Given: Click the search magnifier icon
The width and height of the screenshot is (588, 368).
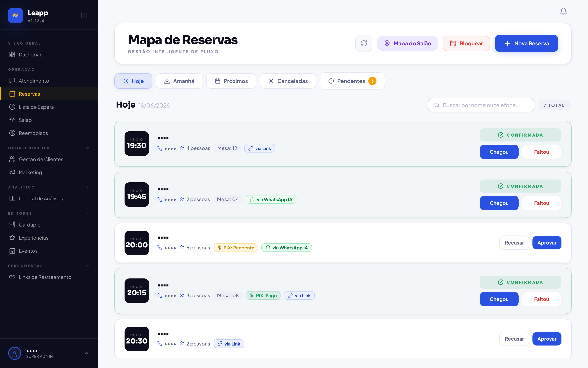Looking at the screenshot, I should coord(437,105).
